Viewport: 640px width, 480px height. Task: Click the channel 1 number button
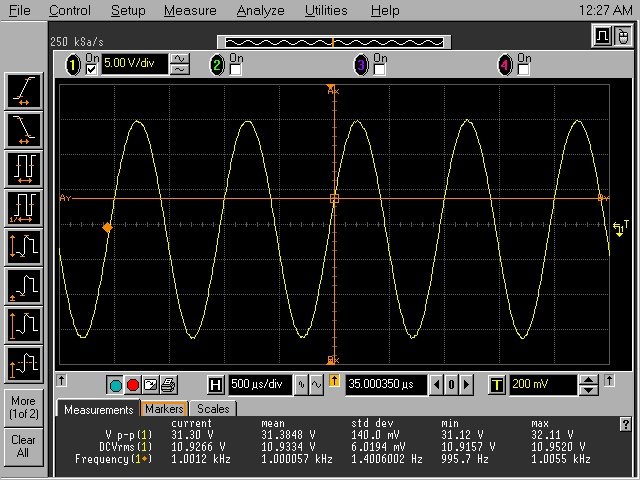pos(73,65)
